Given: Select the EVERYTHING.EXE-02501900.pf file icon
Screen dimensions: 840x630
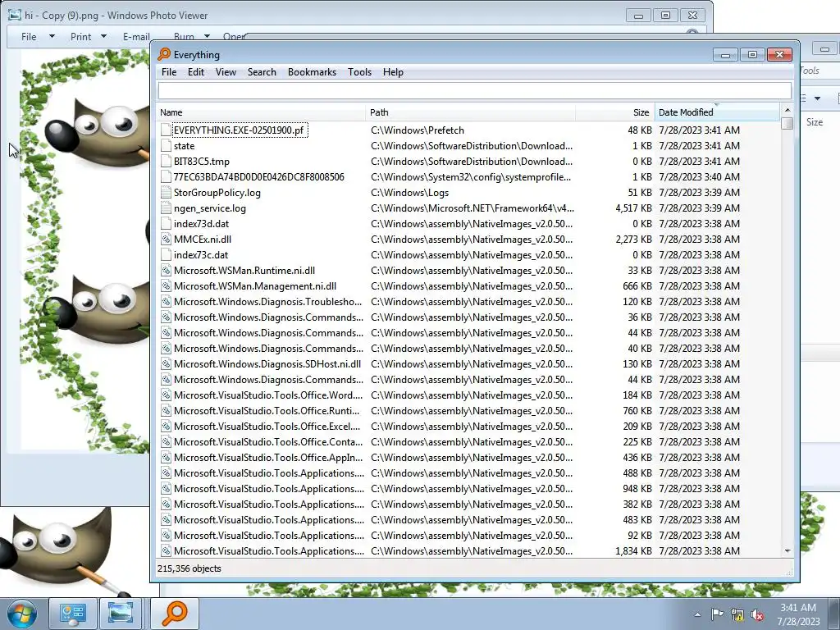Looking at the screenshot, I should (x=166, y=130).
